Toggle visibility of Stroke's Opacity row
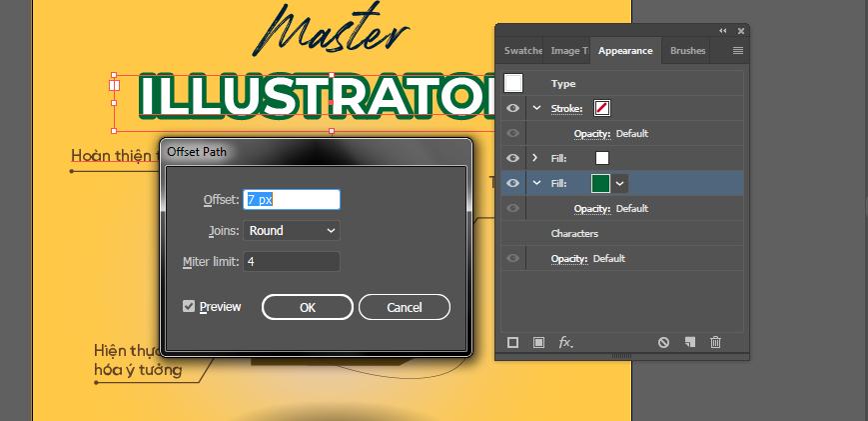868x421 pixels. 513,133
